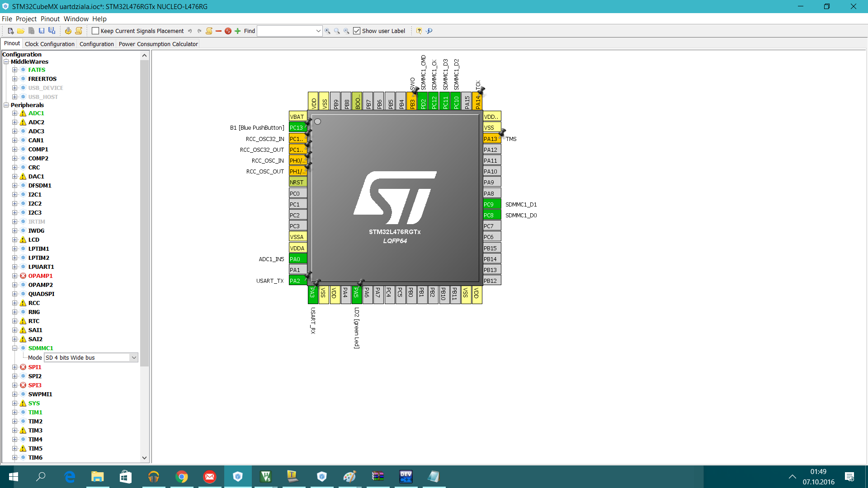
Task: Collapse the MiddleWares tree section
Action: [x=6, y=61]
